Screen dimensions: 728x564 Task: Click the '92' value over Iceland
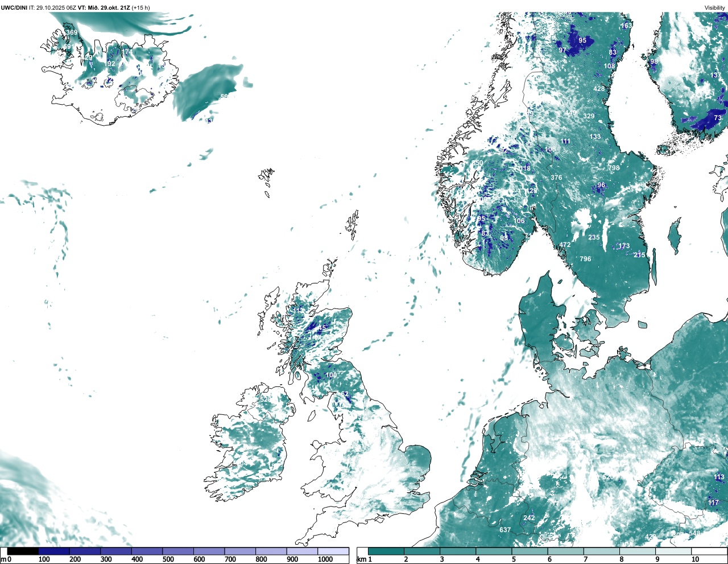point(111,64)
